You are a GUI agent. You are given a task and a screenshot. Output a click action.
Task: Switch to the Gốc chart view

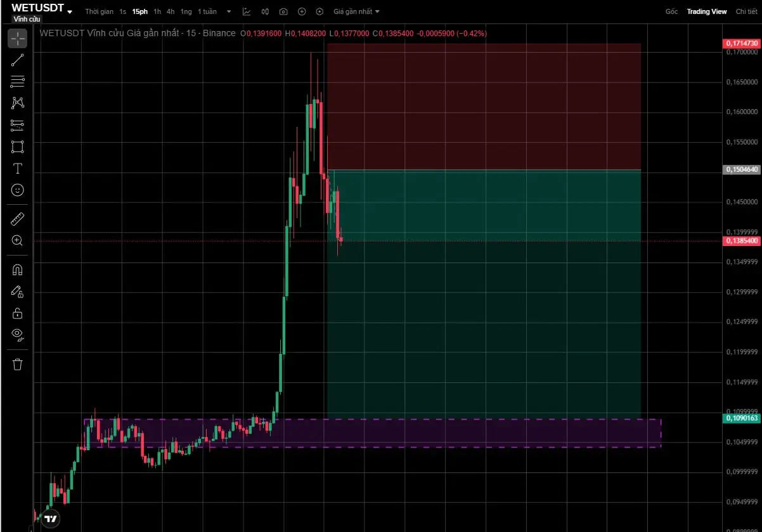click(671, 11)
